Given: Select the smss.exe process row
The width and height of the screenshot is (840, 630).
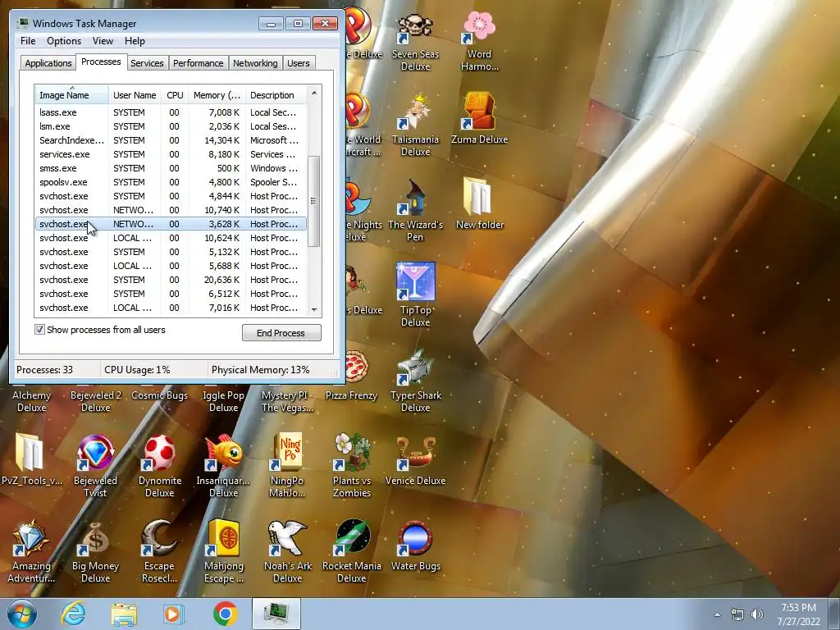Looking at the screenshot, I should (x=171, y=168).
